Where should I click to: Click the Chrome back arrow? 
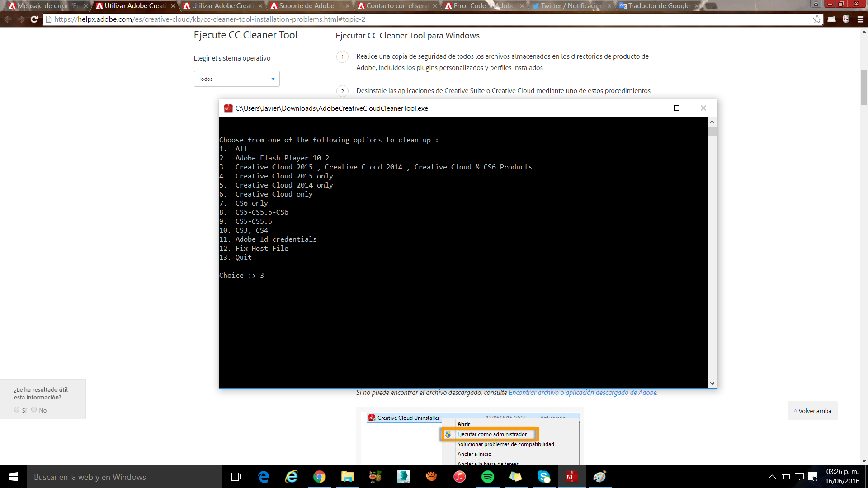pos(8,19)
